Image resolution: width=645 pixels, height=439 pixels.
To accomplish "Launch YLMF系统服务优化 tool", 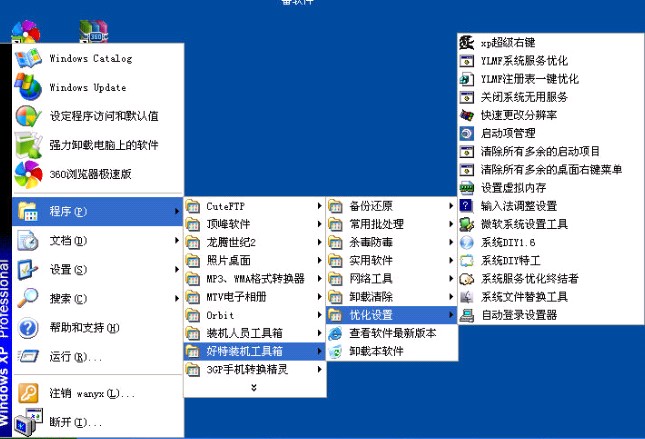I will pos(524,61).
